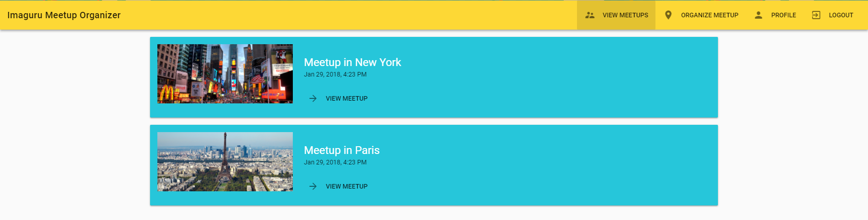Click the exit icon beside Logout

point(816,15)
